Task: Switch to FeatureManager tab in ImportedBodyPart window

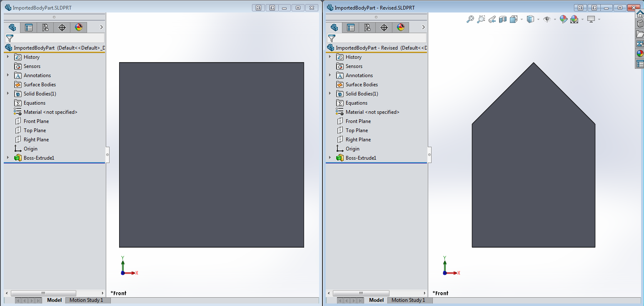Action: point(12,28)
